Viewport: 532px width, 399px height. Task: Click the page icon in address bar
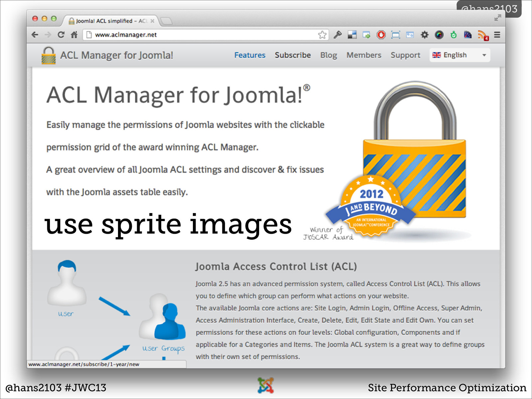89,35
